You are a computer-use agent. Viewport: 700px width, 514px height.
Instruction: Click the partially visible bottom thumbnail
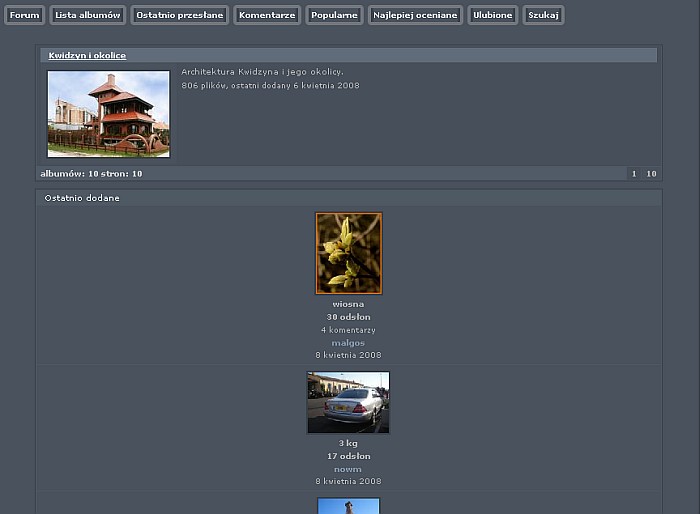click(348, 506)
